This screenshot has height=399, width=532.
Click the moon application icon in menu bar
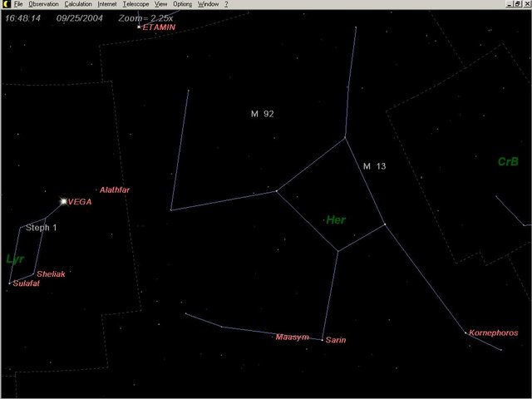pos(5,4)
